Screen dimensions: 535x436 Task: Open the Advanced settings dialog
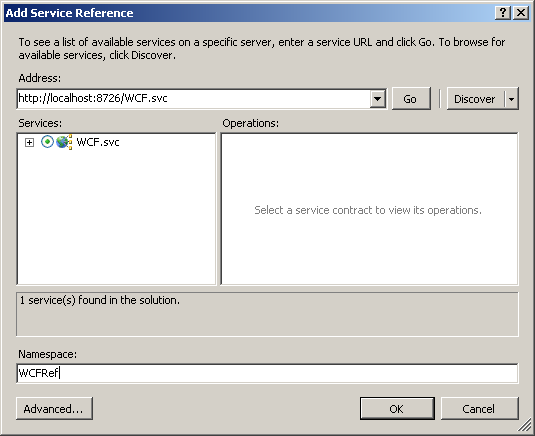point(54,408)
